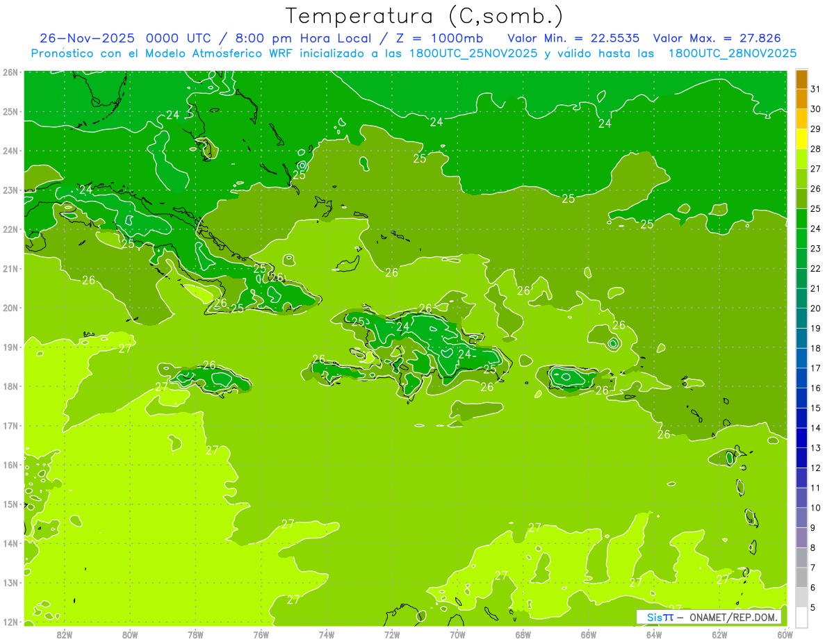Pick the yellow swatch between 28 and 29
The width and height of the screenshot is (834, 644).
[801, 139]
